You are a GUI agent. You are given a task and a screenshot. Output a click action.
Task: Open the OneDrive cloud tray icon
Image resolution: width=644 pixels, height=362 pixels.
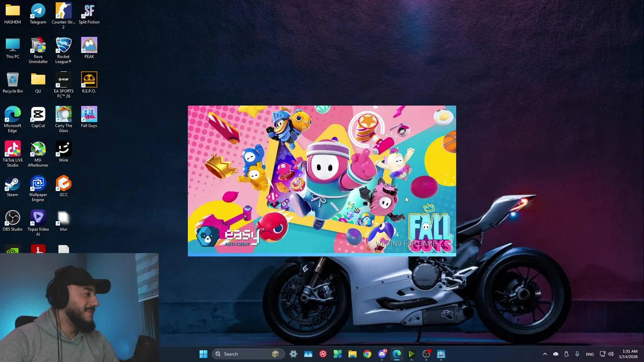pyautogui.click(x=556, y=354)
